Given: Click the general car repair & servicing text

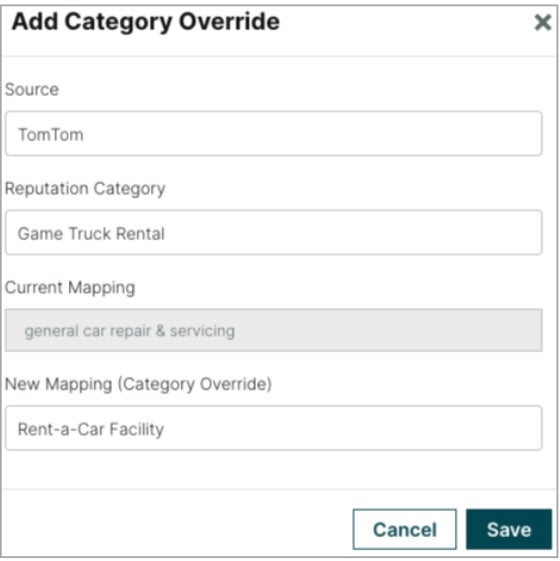Looking at the screenshot, I should [x=130, y=331].
